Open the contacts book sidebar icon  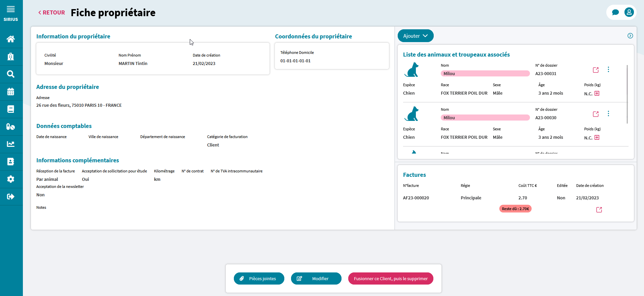[11, 162]
